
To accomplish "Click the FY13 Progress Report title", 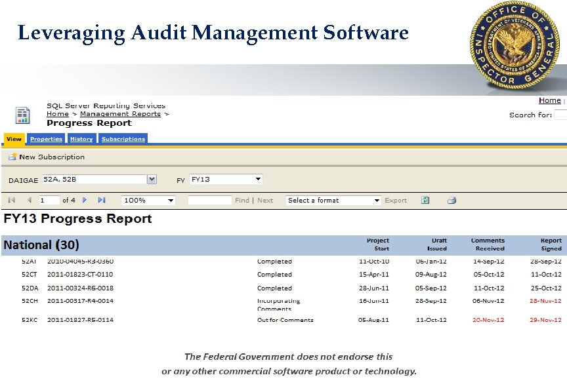I will (77, 219).
